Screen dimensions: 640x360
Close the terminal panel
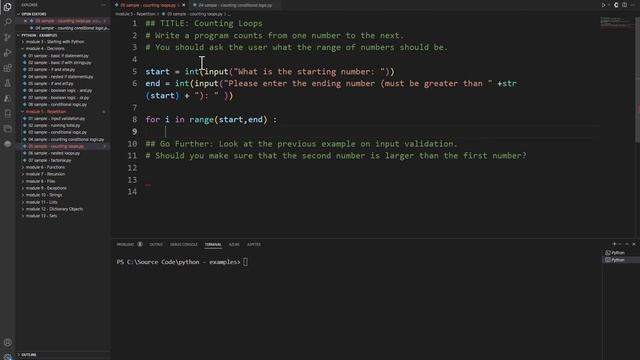(x=634, y=244)
